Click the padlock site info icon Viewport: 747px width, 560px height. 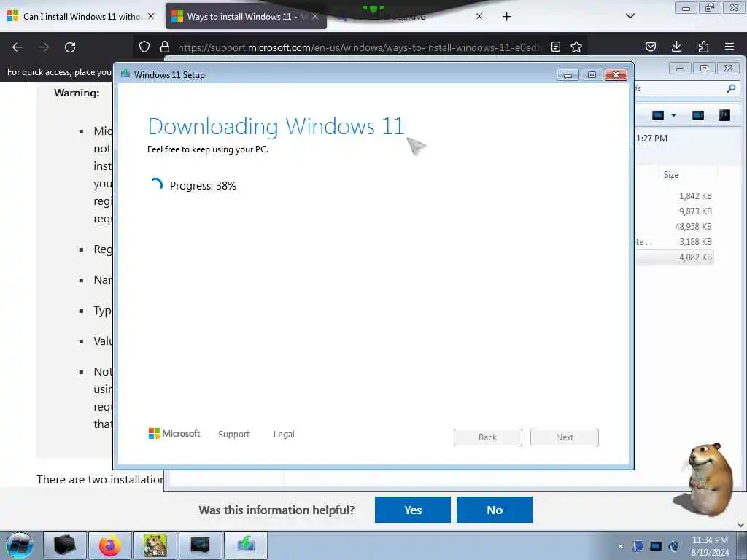(165, 47)
